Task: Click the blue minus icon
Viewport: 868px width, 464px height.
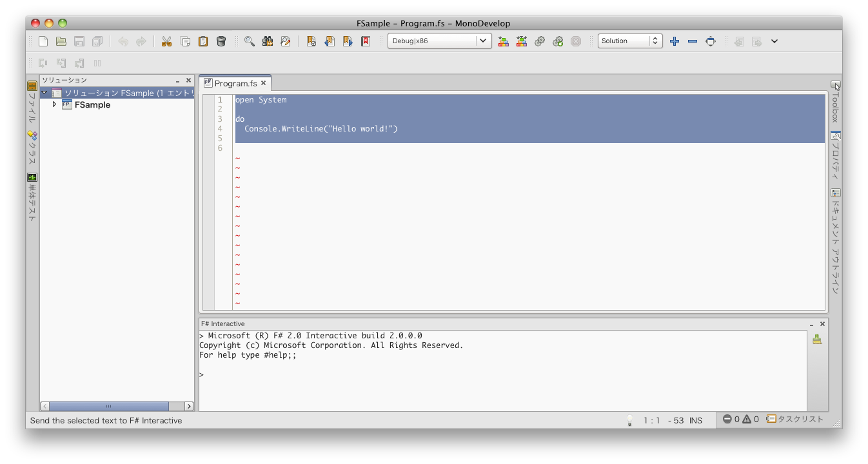Action: pos(693,41)
